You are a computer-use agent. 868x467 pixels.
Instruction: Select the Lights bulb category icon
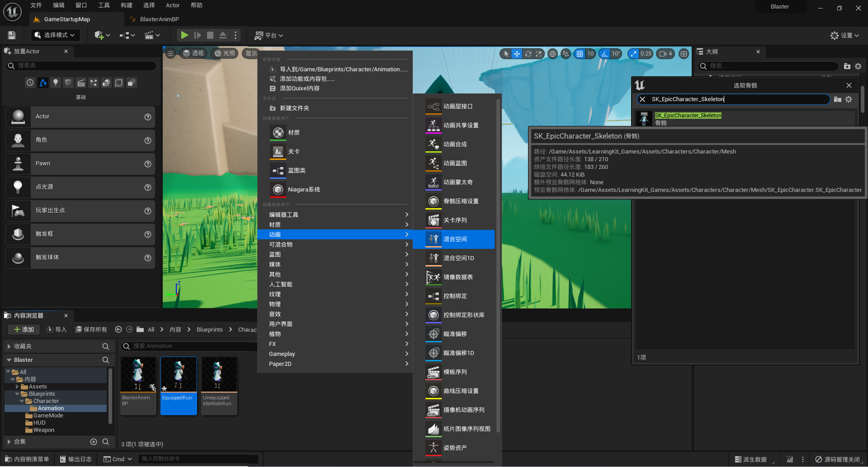point(56,82)
